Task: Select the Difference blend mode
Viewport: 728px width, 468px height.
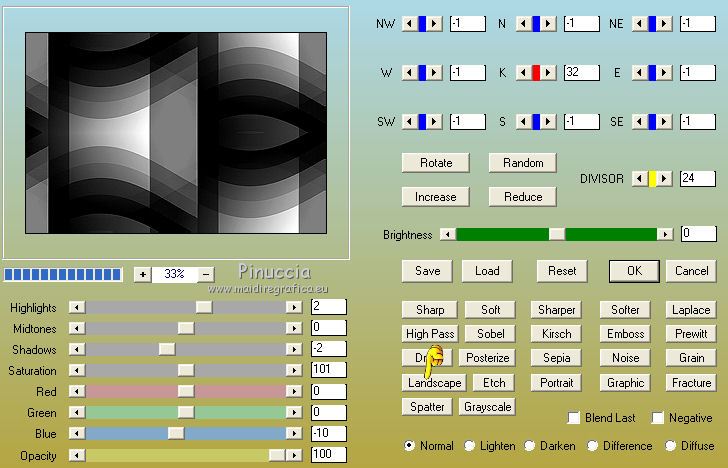Action: (592, 446)
